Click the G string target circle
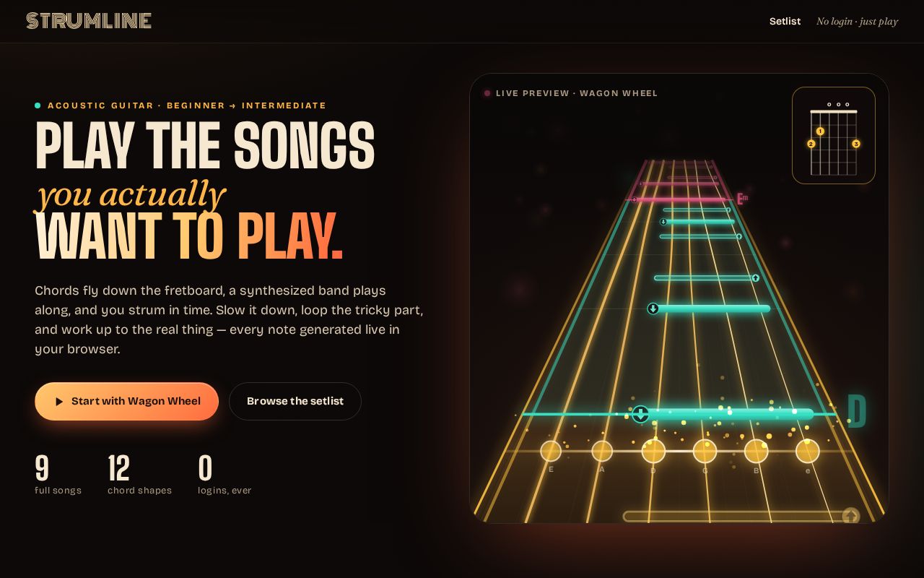Screen dimensions: 924x578 705,451
